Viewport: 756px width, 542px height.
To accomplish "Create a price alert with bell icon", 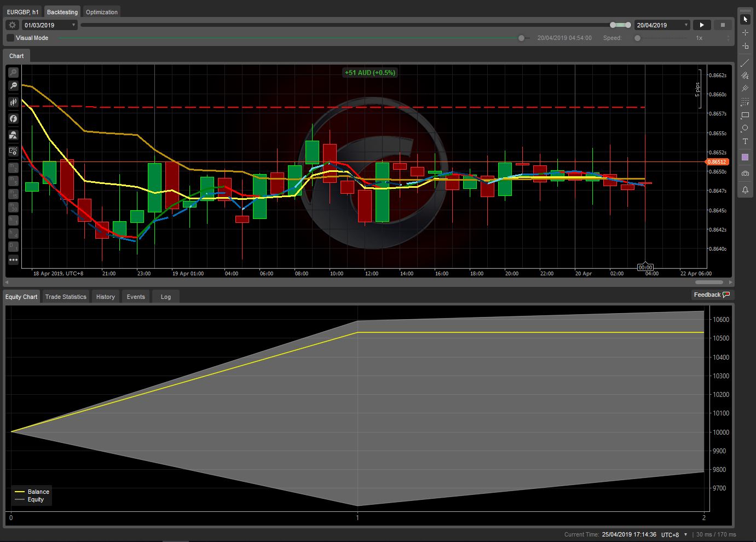I will point(745,190).
